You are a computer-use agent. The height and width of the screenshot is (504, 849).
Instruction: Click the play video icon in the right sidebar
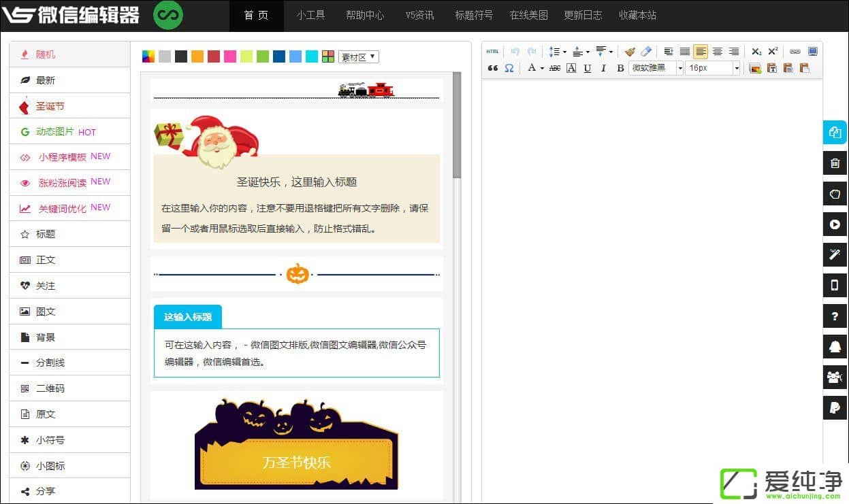click(835, 224)
